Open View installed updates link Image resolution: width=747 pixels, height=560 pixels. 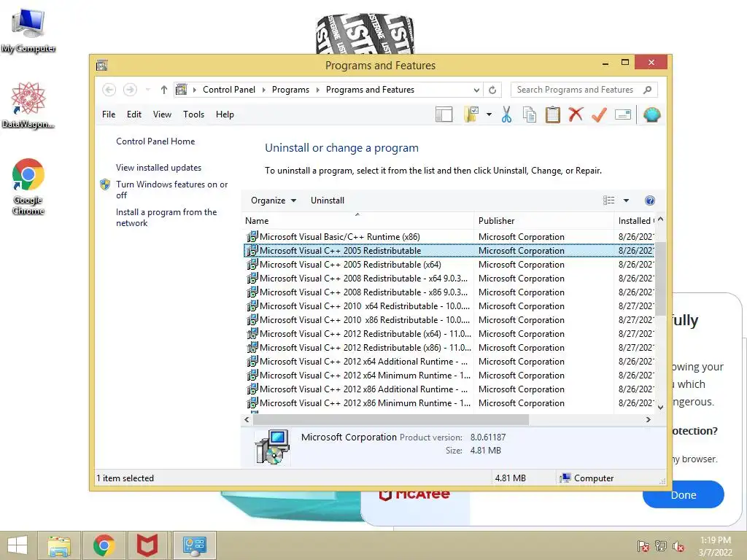(x=158, y=168)
